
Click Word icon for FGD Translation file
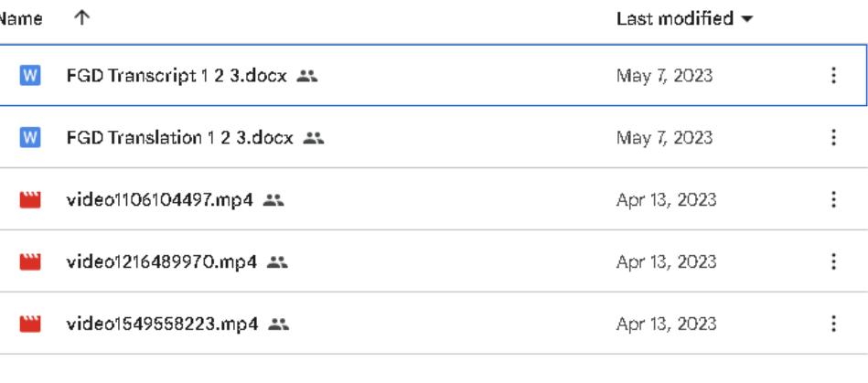tap(30, 138)
